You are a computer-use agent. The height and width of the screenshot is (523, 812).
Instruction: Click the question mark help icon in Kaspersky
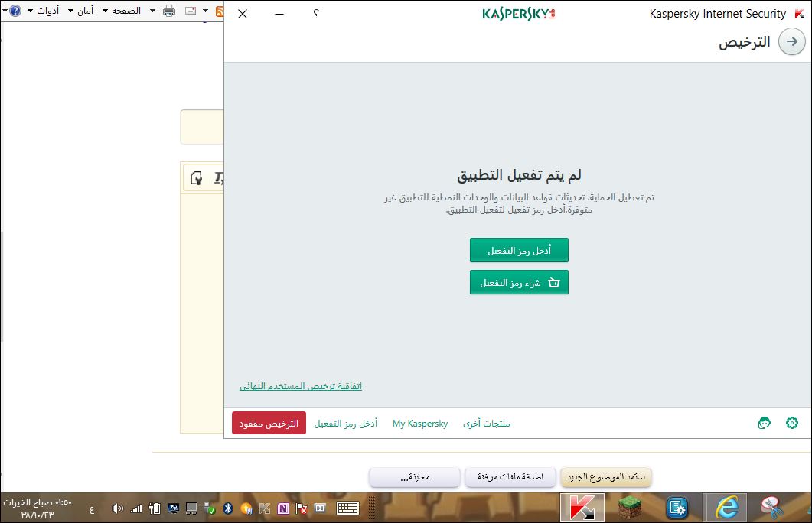coord(316,14)
